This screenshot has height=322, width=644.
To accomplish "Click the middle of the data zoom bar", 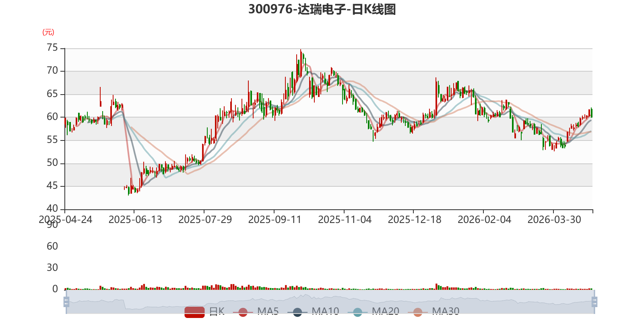I will [x=330, y=302].
